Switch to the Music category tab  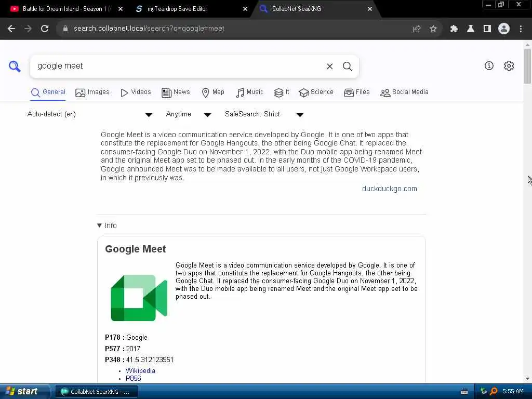pos(249,92)
